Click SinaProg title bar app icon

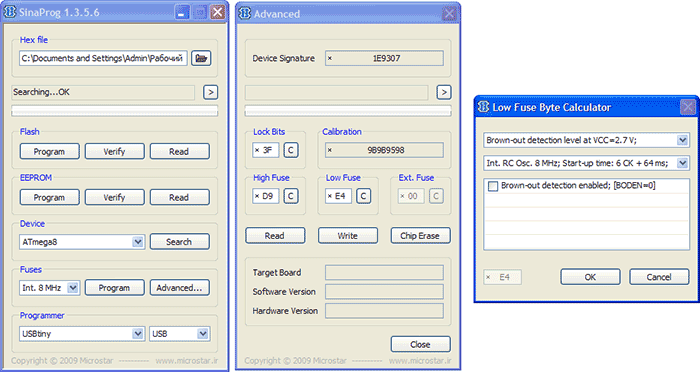coord(10,12)
